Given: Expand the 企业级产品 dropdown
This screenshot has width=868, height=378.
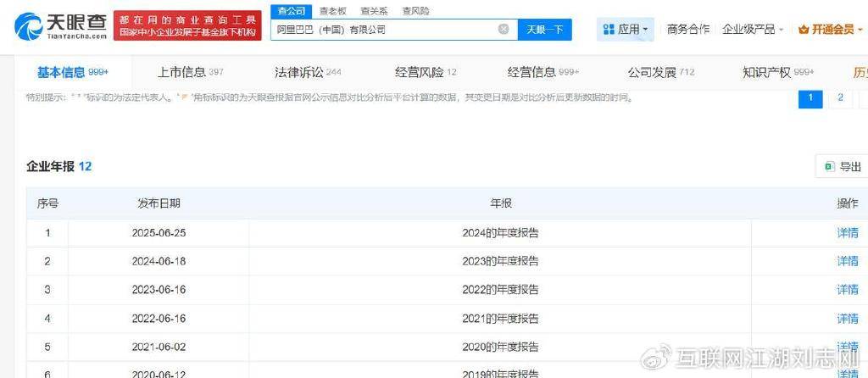Looking at the screenshot, I should (753, 29).
